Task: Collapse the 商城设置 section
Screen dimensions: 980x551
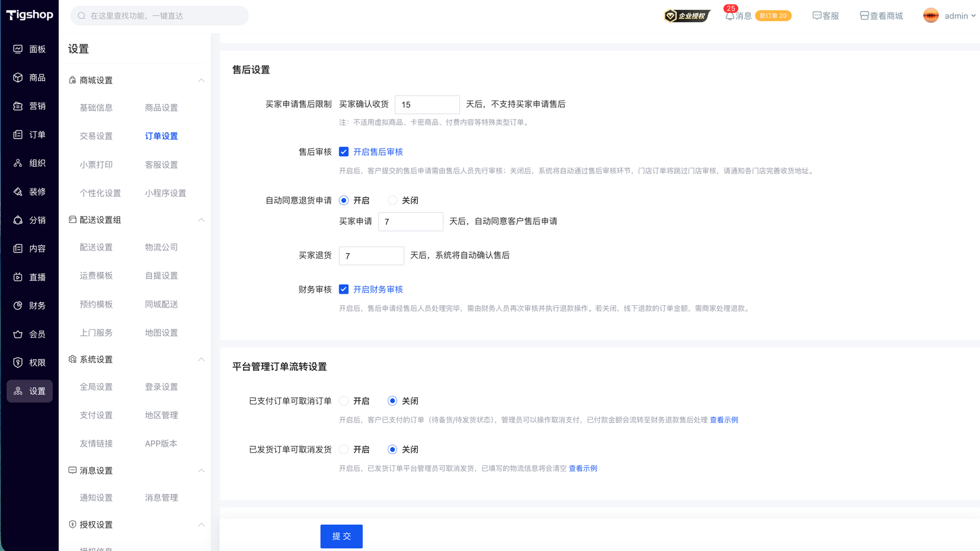Action: coord(201,80)
